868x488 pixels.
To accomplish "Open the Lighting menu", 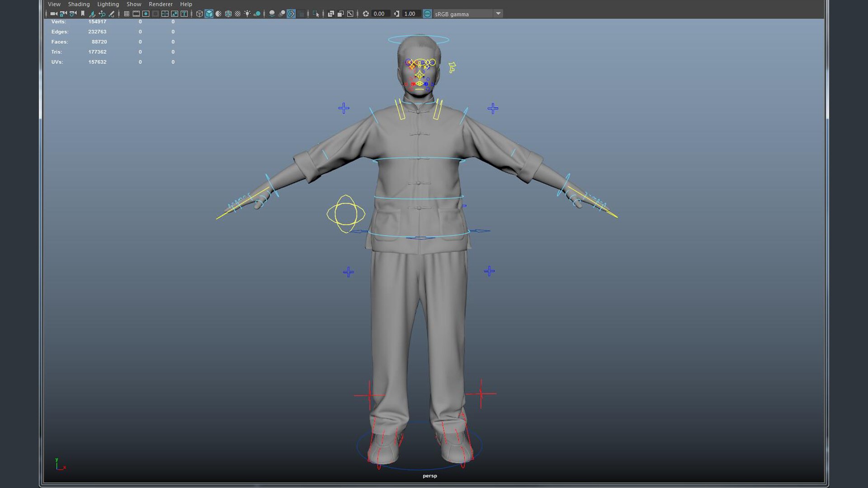I will pyautogui.click(x=108, y=4).
